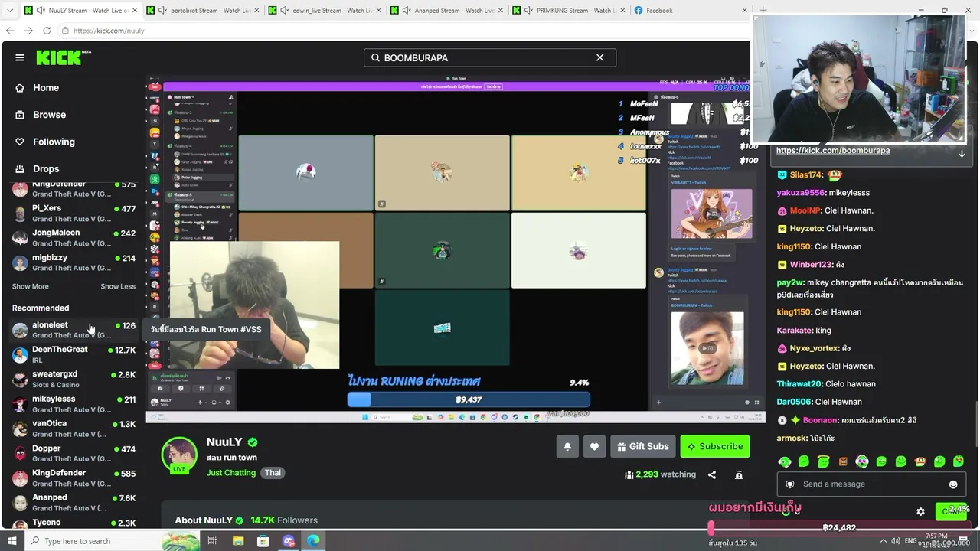This screenshot has height=551, width=980.
Task: Follow NuuLY with the heart button
Action: pyautogui.click(x=594, y=447)
